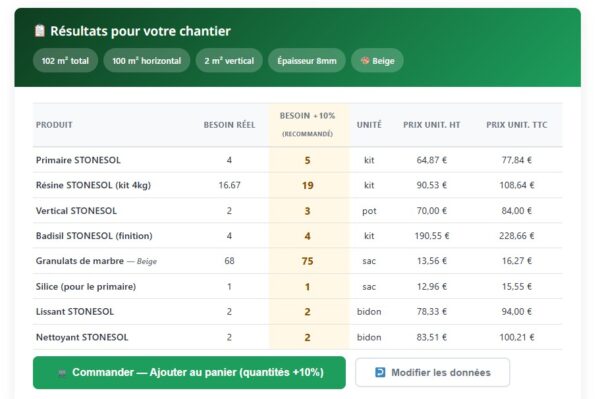Click the 83,51 € HT price for Nettoyant

(x=432, y=337)
